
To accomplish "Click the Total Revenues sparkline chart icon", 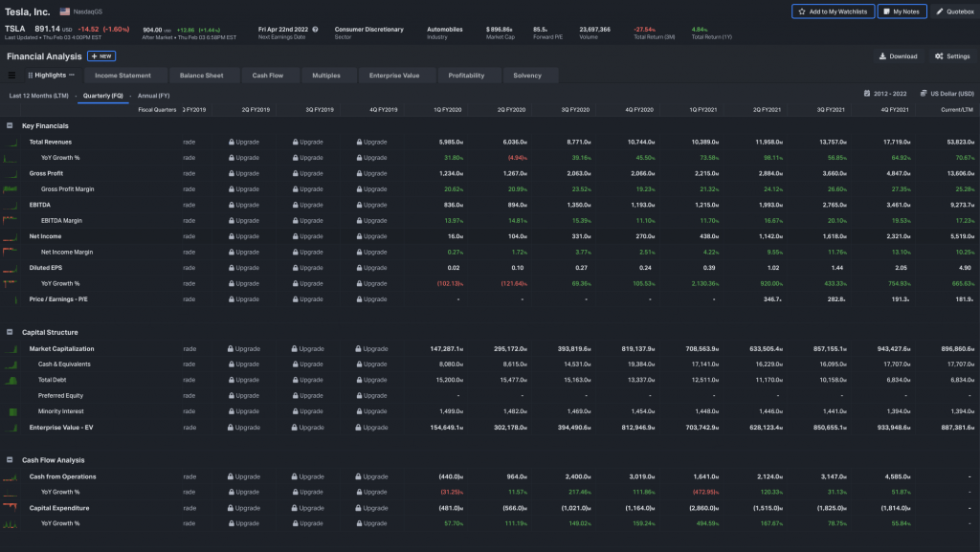I will coord(11,142).
